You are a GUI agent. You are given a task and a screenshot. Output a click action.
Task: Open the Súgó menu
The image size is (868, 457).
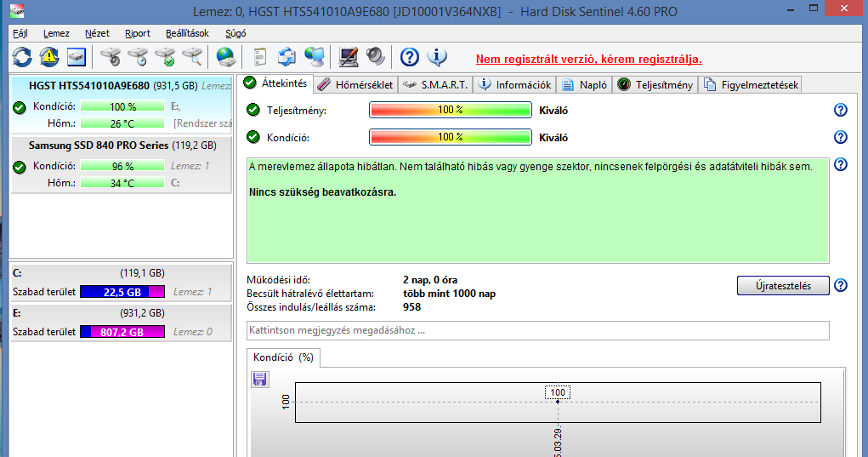coord(235,33)
